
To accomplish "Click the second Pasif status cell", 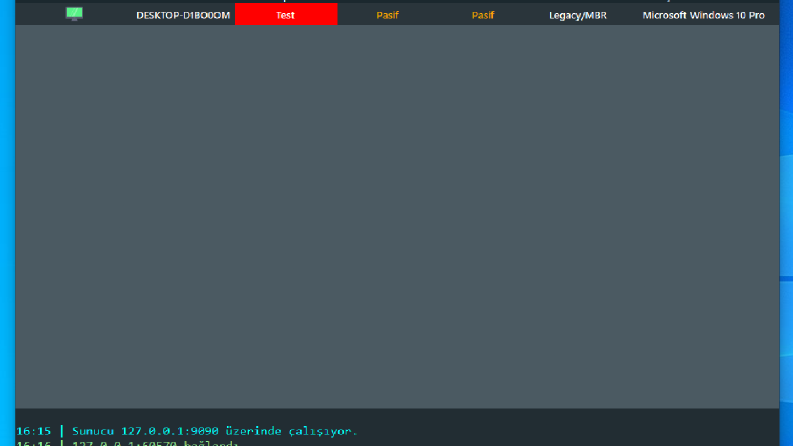I will pyautogui.click(x=483, y=15).
